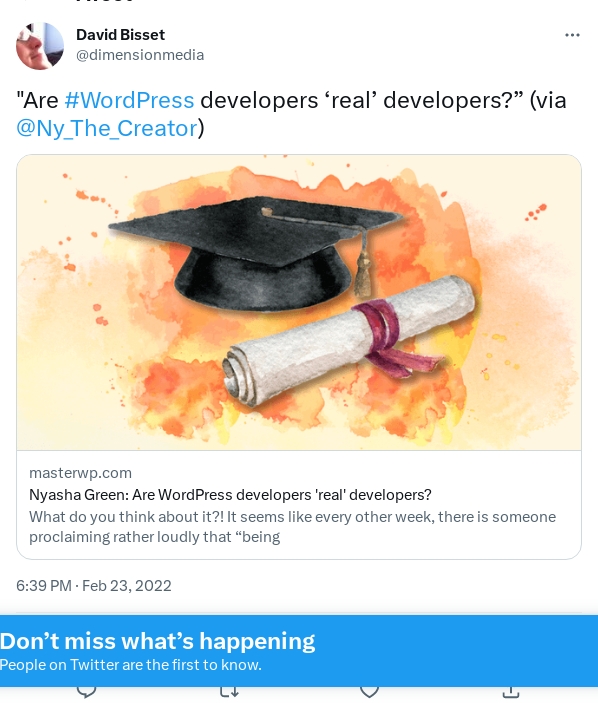Click the graduation cap card image
Viewport: 598px width, 703px height.
[x=299, y=303]
